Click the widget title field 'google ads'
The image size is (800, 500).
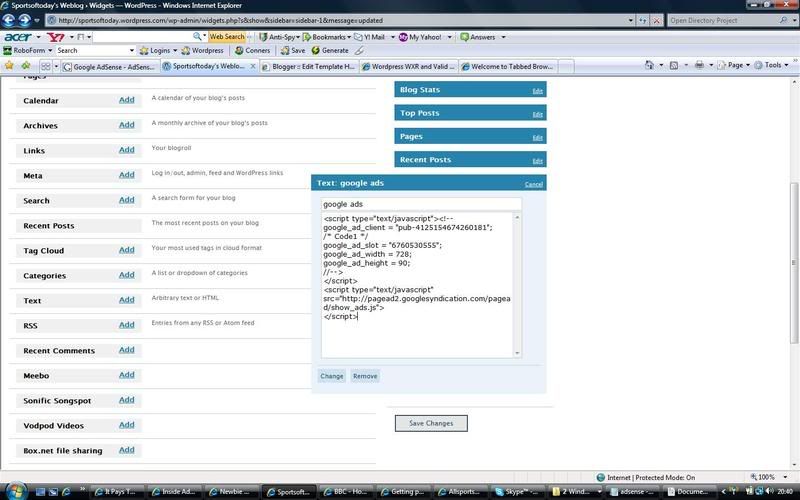[421, 204]
